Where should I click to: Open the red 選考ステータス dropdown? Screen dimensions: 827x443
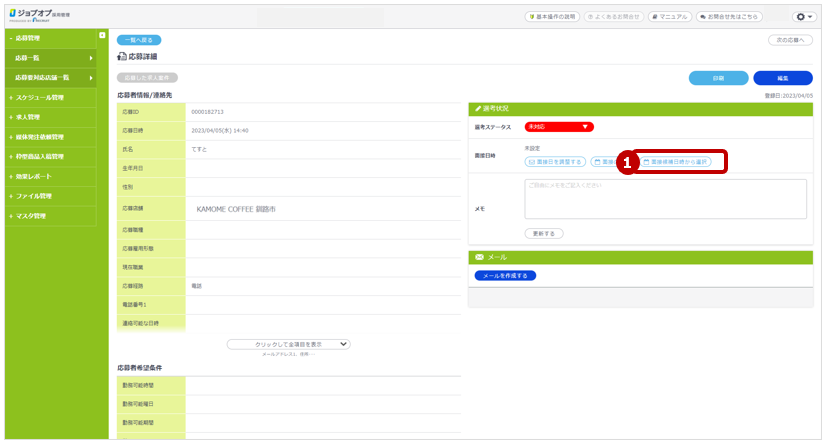pos(559,127)
